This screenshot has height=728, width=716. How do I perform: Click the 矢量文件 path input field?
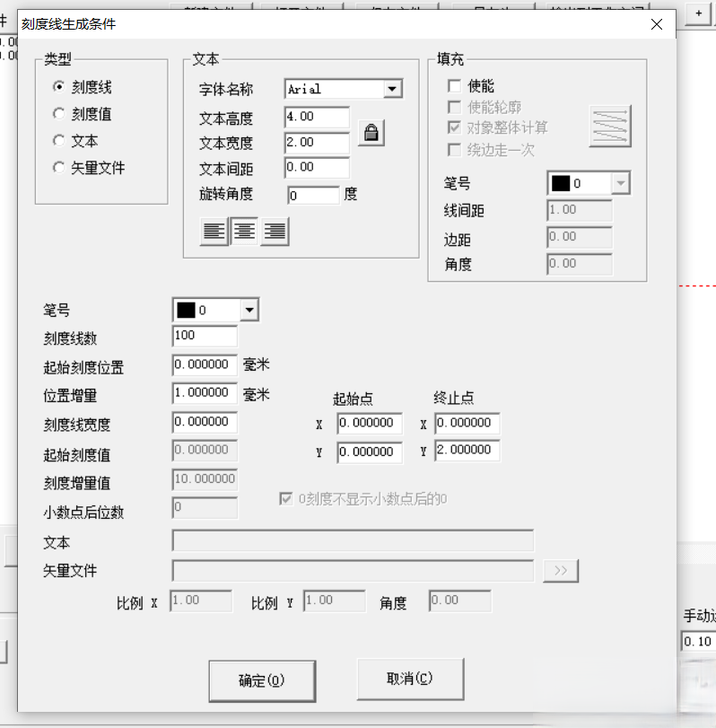point(353,571)
